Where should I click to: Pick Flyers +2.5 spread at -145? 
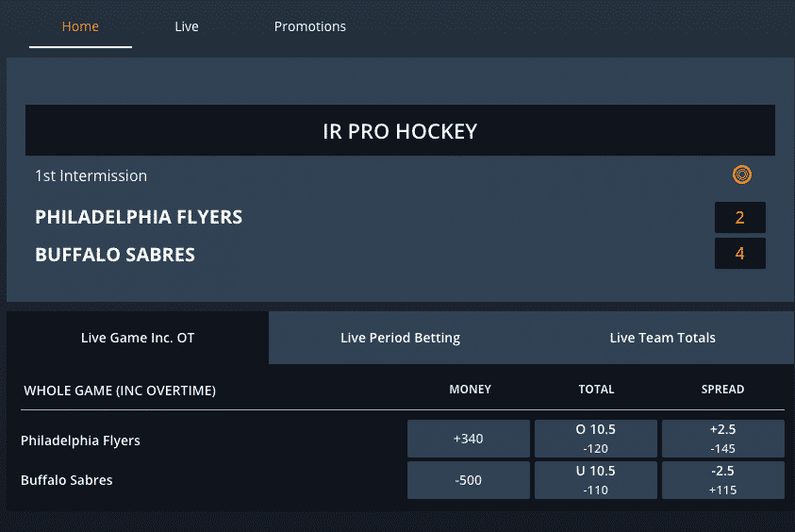[723, 439]
